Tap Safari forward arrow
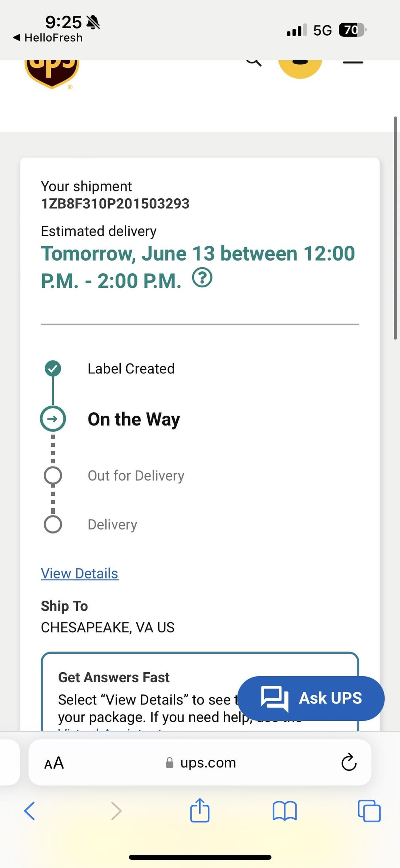Image resolution: width=400 pixels, height=868 pixels. pyautogui.click(x=116, y=811)
